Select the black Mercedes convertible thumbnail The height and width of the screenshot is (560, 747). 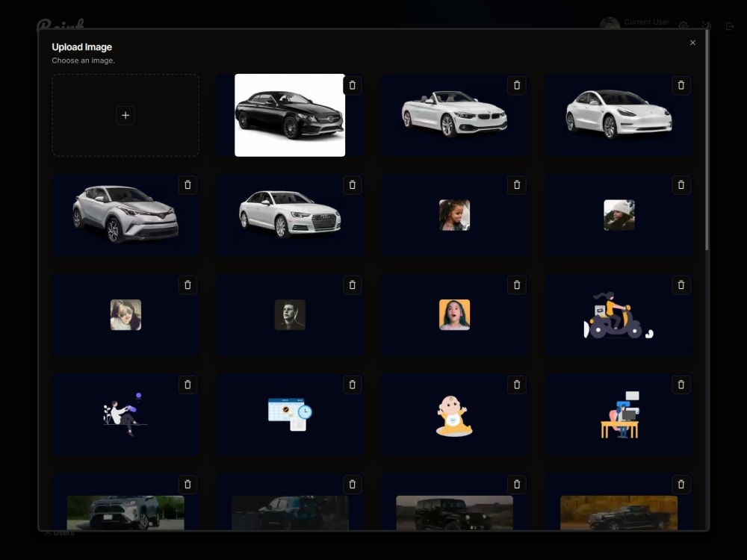pyautogui.click(x=290, y=115)
